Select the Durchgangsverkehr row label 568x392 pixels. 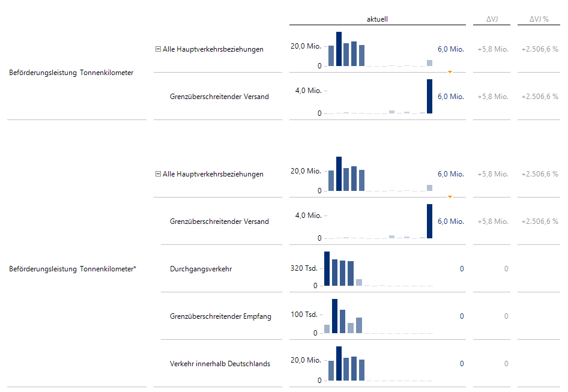(x=201, y=269)
